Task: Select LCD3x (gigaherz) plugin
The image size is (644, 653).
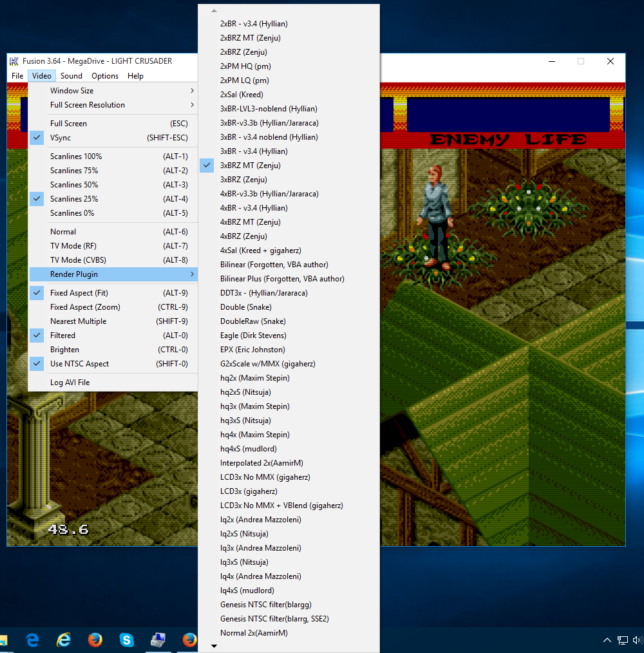Action: 289,491
